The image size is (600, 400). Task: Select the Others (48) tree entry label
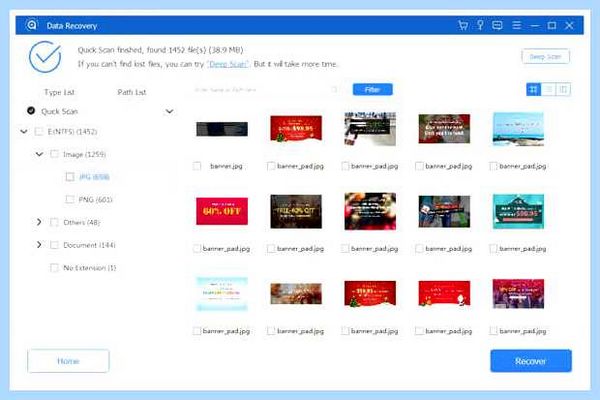[x=82, y=222]
